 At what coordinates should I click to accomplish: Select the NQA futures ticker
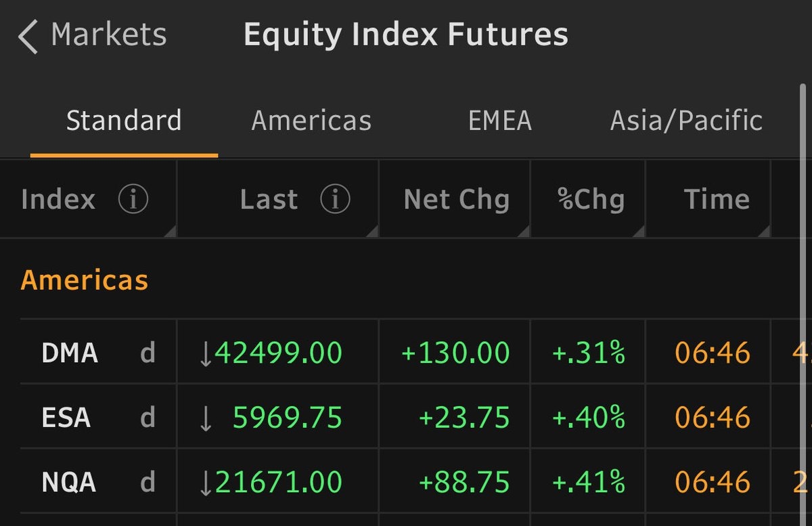click(x=69, y=483)
